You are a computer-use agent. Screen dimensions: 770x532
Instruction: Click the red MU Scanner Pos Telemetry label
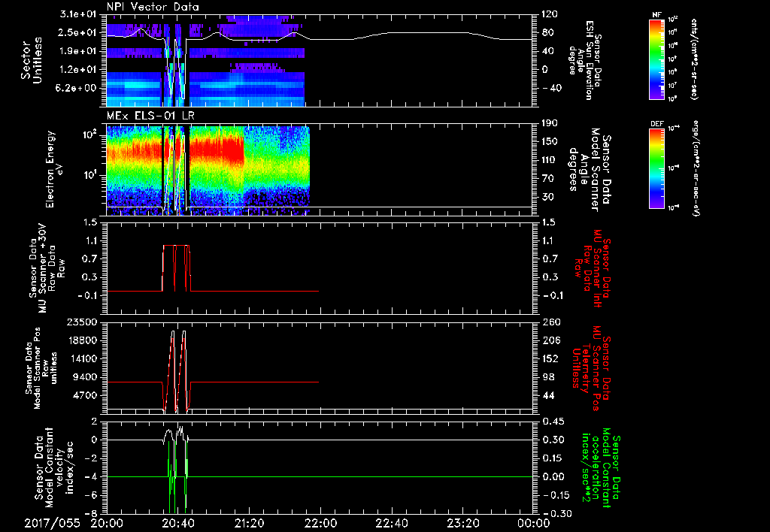591,369
